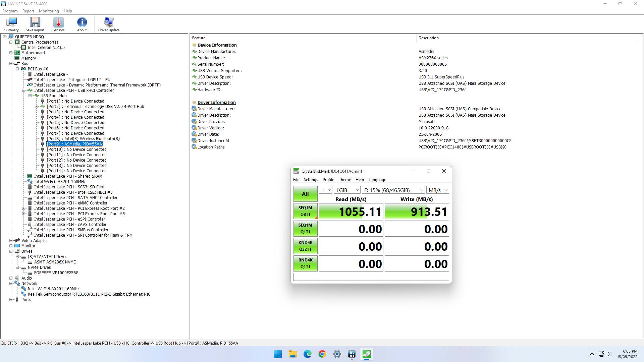Screen dimensions: 644x362
Task: Open the Report menu in HWiNFO64
Action: tap(28, 11)
